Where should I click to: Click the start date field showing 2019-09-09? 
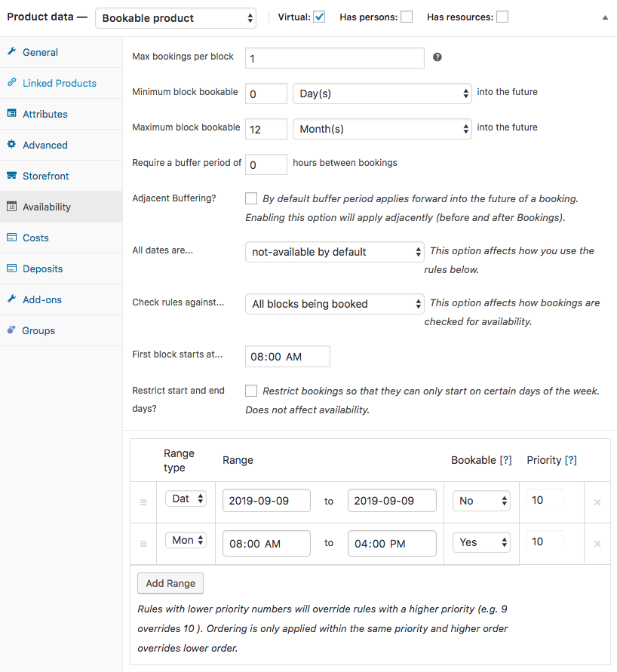pos(266,501)
